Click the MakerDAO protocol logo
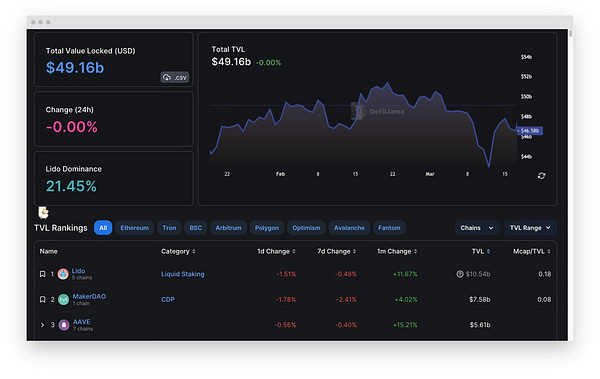Screen dimensions: 600x379 pyautogui.click(x=64, y=299)
